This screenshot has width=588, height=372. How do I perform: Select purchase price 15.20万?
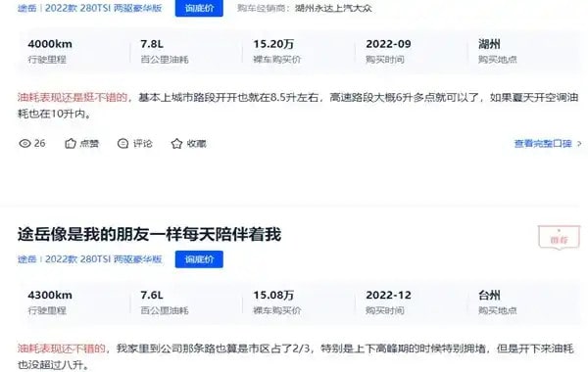coord(273,44)
